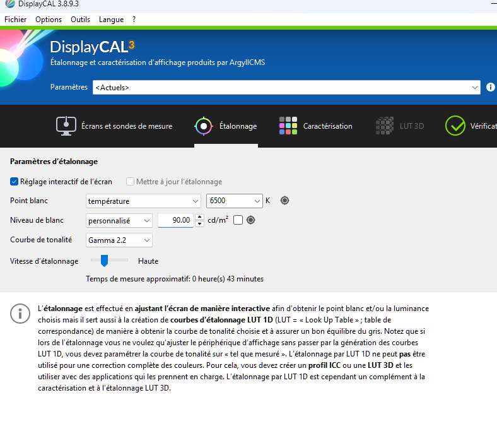497x448 pixels.
Task: Click the Vitesse d'étalonnage slider handle
Action: point(105,261)
